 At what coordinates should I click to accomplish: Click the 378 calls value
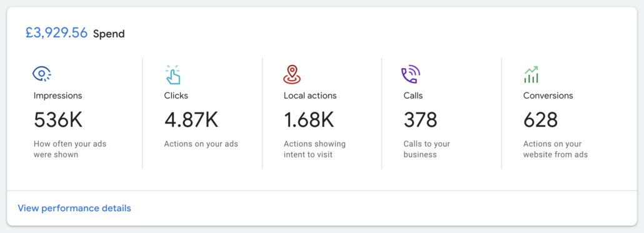(x=420, y=120)
